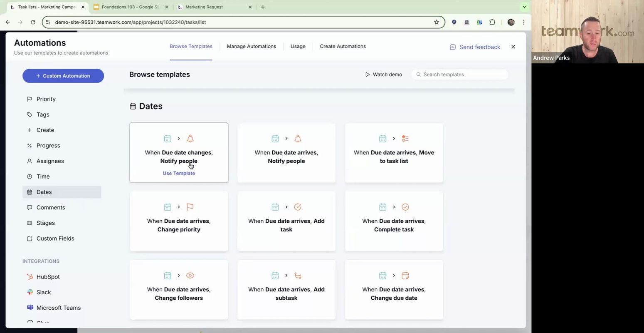Play the Watch demo video
The height and width of the screenshot is (333, 644).
tap(383, 75)
